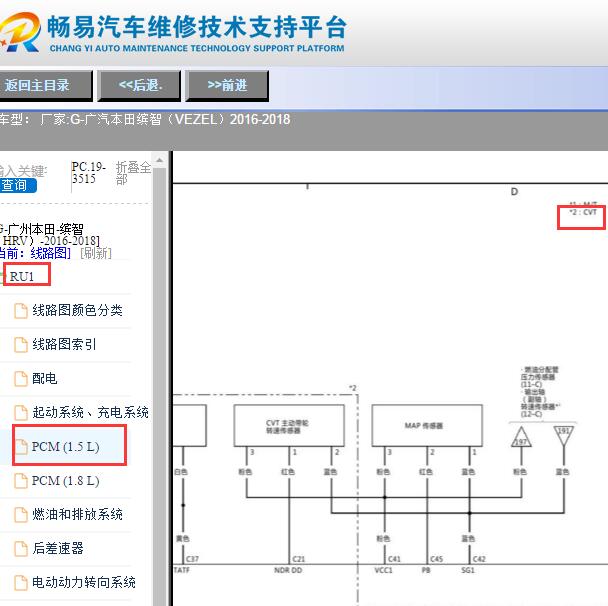
Task: Click the *2 : CVT note
Action: [x=583, y=212]
